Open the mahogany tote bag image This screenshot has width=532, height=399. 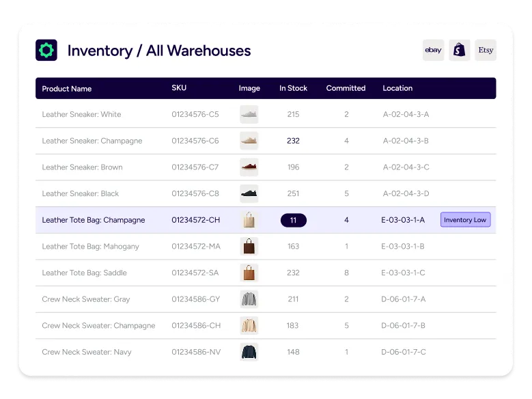click(249, 247)
